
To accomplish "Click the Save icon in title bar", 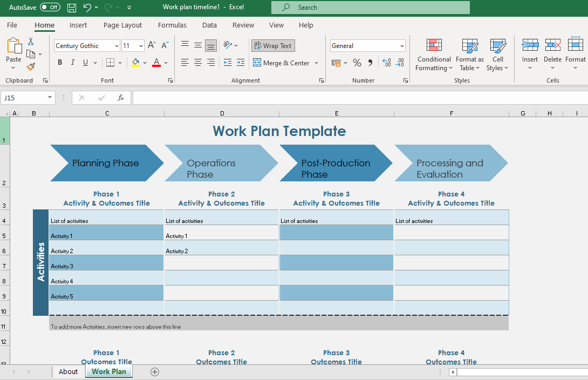I will tap(72, 8).
